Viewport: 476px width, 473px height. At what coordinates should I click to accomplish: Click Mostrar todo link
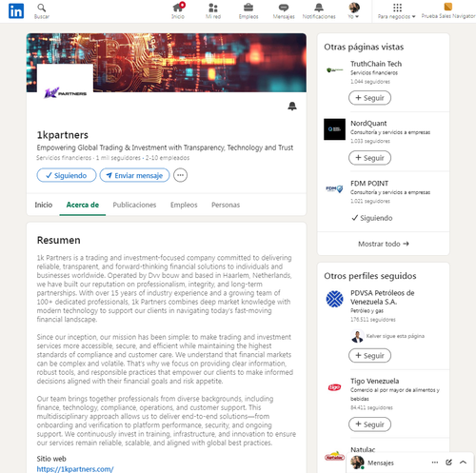[384, 244]
